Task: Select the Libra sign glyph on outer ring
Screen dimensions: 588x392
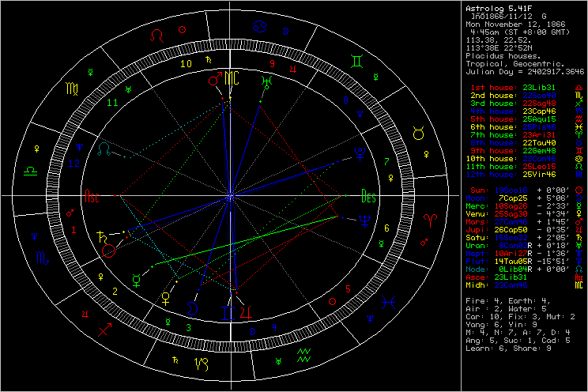Action: [x=31, y=169]
